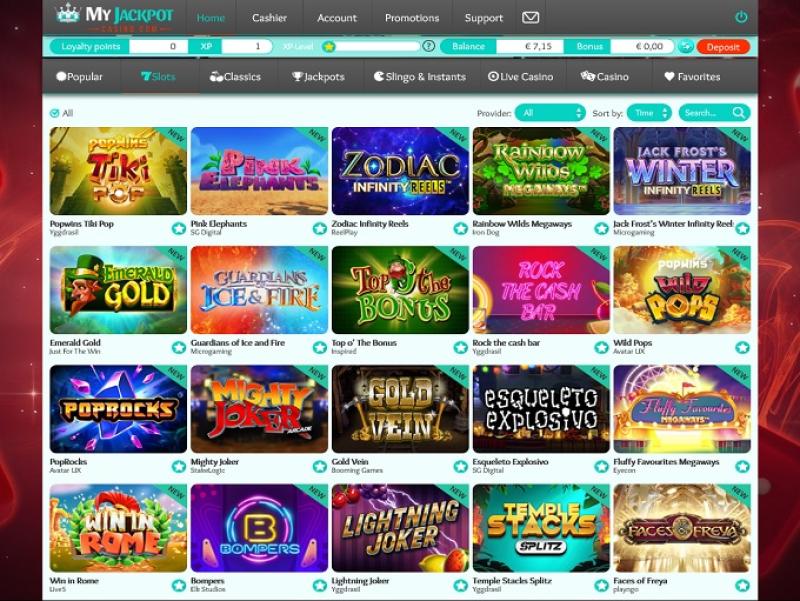Open the mail envelope inbox icon

click(530, 18)
